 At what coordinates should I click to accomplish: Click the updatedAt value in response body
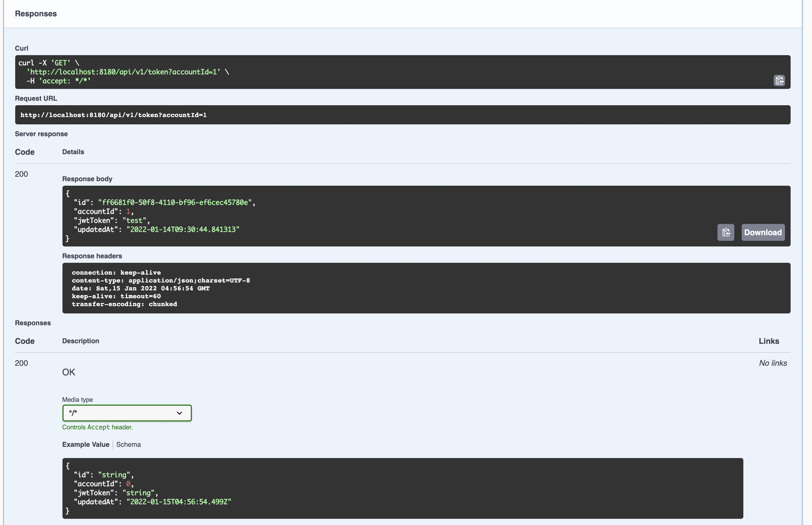183,229
